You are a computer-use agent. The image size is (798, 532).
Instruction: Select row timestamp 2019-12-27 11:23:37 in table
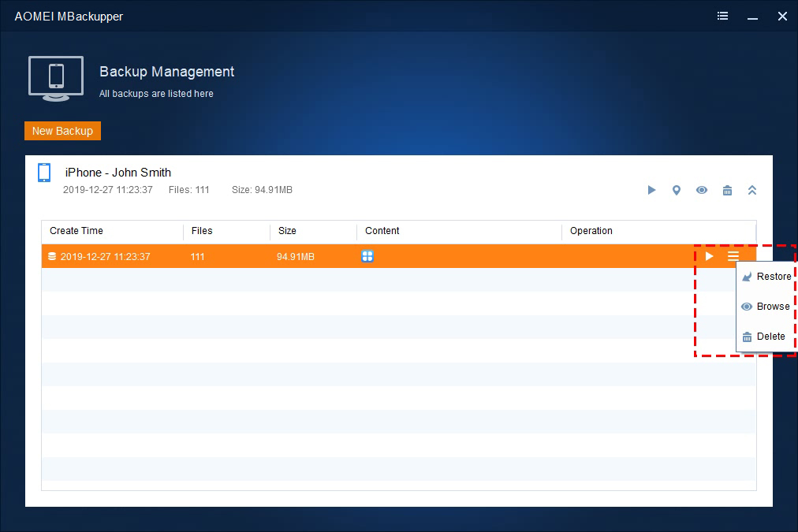(106, 257)
